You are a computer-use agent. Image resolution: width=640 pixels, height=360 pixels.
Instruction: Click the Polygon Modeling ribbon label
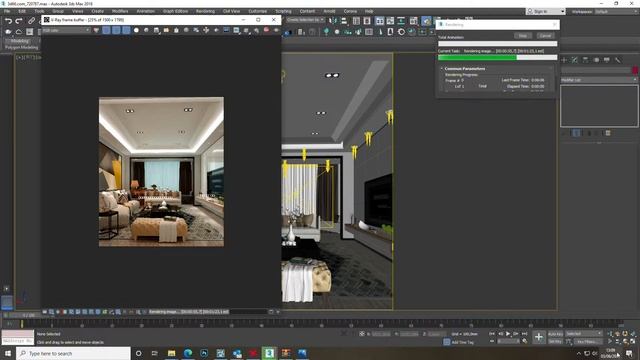tap(22, 47)
